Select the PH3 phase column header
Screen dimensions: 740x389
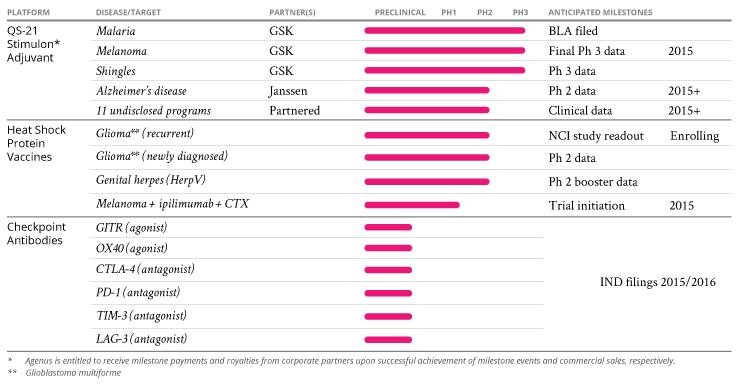(521, 13)
